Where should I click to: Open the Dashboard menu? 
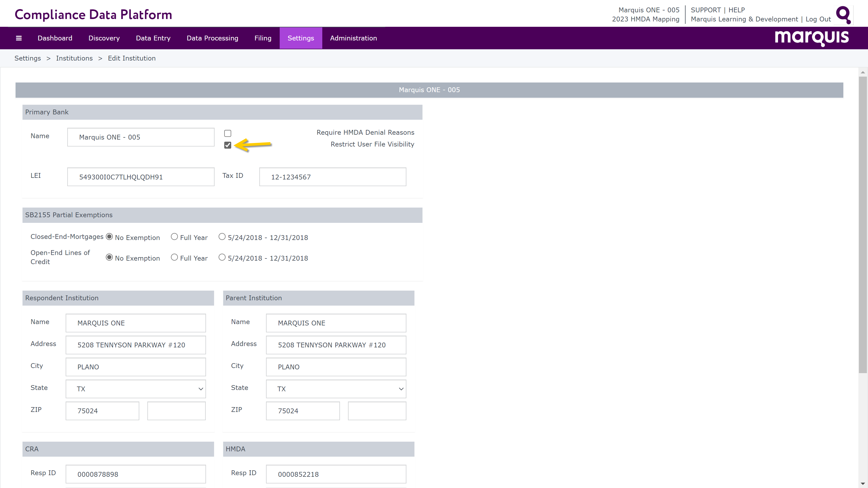[55, 38]
